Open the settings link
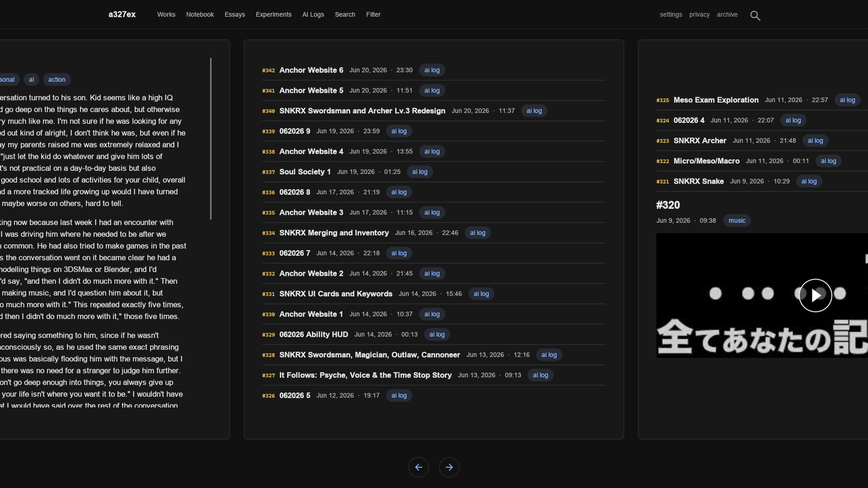Viewport: 868px width, 488px height. (671, 14)
